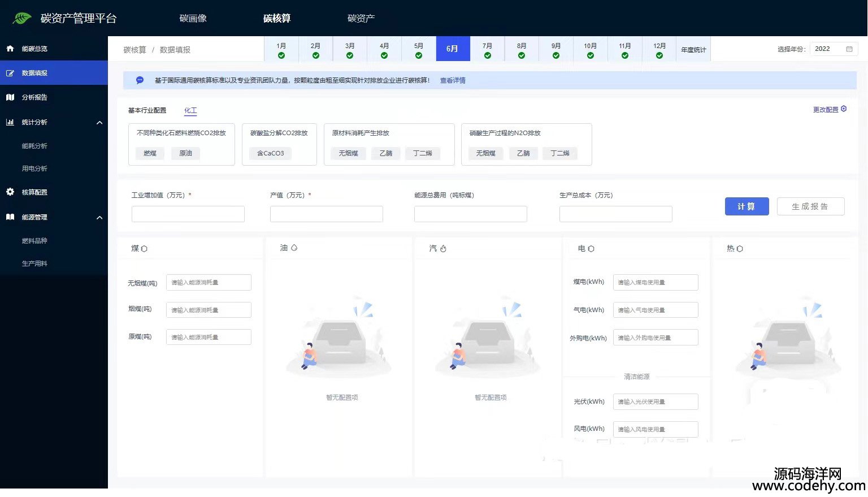Open the 选择年份 year picker showing 2022
Image resolution: width=868 pixels, height=497 pixels.
point(834,49)
